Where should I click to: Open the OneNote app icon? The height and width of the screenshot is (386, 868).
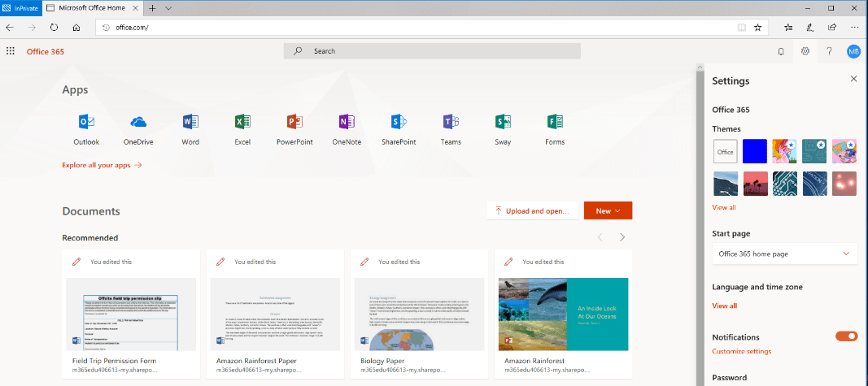click(x=347, y=123)
